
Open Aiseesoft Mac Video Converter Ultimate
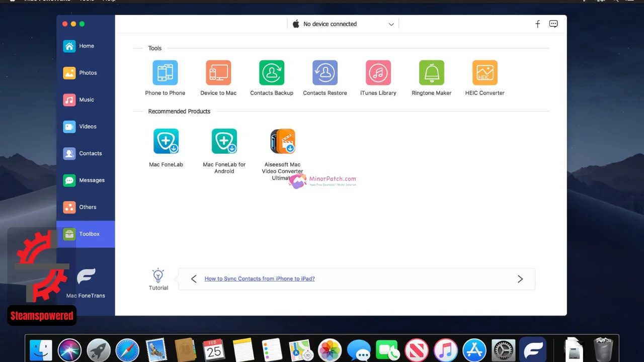click(283, 141)
